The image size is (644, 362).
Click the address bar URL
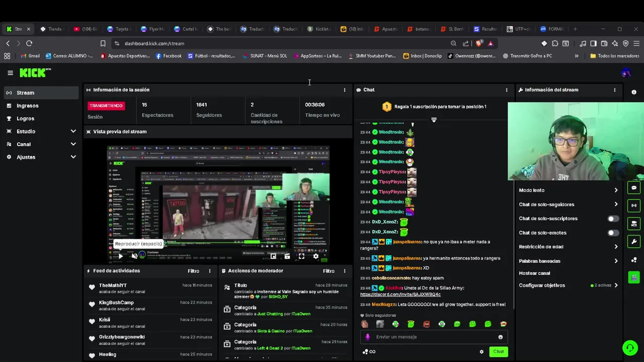[154, 43]
